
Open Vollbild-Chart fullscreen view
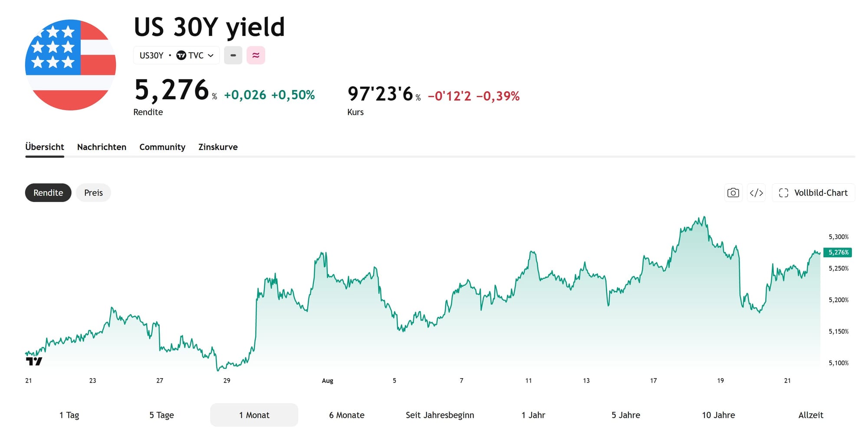click(x=813, y=193)
